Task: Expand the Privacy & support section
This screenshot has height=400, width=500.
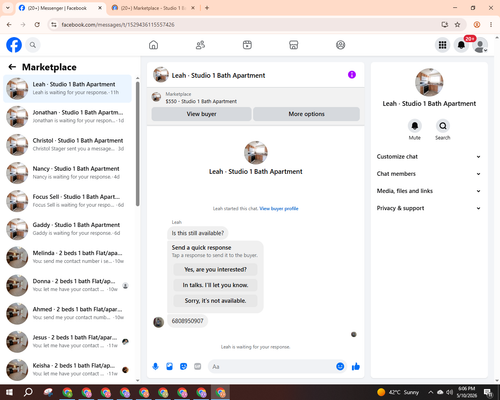Action: pyautogui.click(x=429, y=208)
